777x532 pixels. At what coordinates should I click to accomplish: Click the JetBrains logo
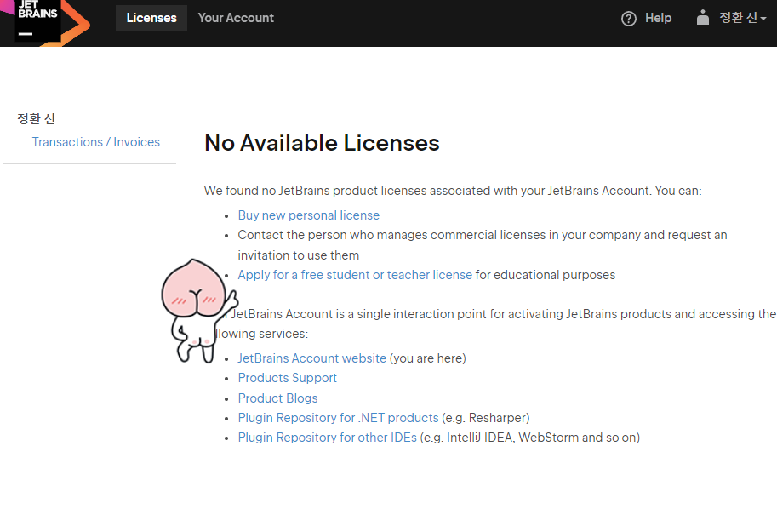click(44, 22)
